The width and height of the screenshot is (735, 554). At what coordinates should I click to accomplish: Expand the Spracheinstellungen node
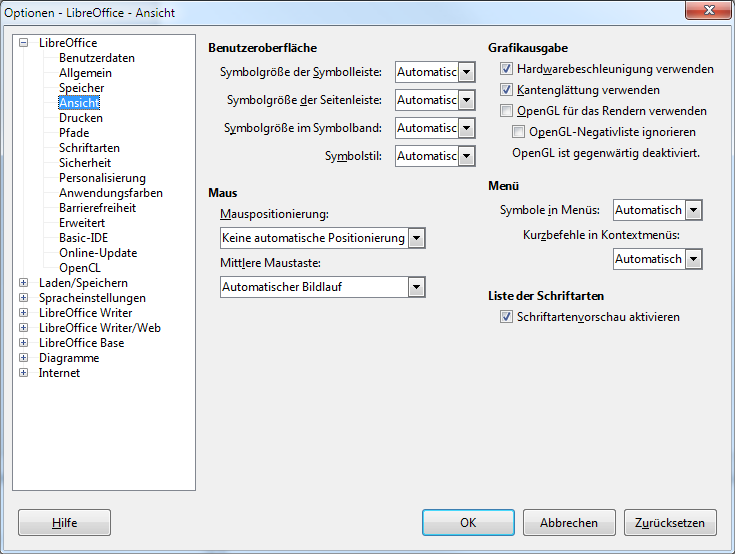point(23,298)
